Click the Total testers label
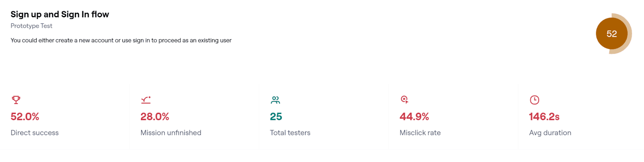This screenshot has height=162, width=644. click(x=290, y=133)
